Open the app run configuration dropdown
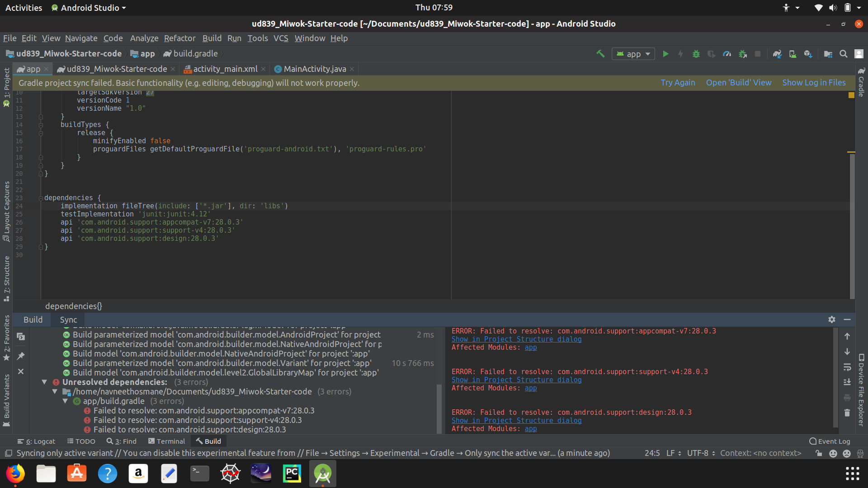The height and width of the screenshot is (488, 868). pyautogui.click(x=633, y=54)
